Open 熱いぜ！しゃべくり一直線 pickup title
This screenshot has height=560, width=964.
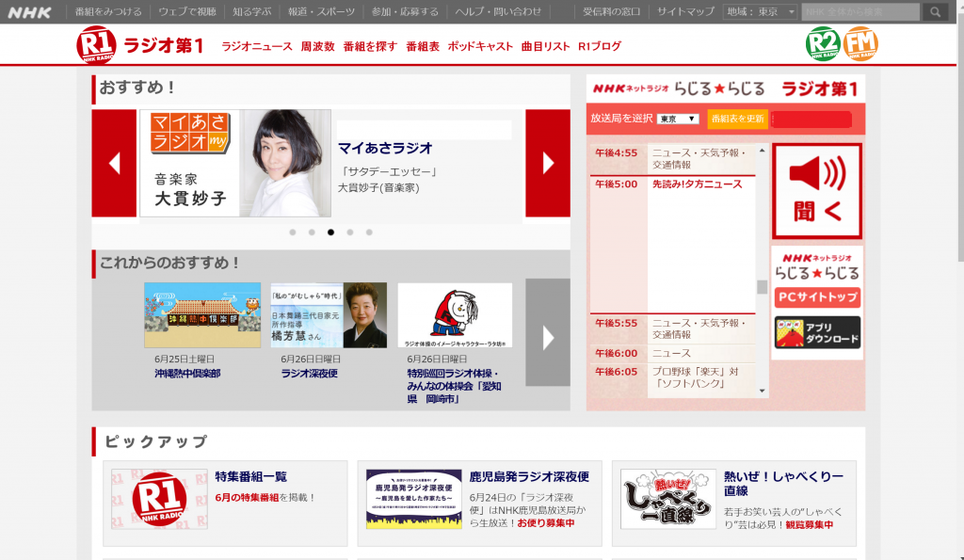click(784, 483)
